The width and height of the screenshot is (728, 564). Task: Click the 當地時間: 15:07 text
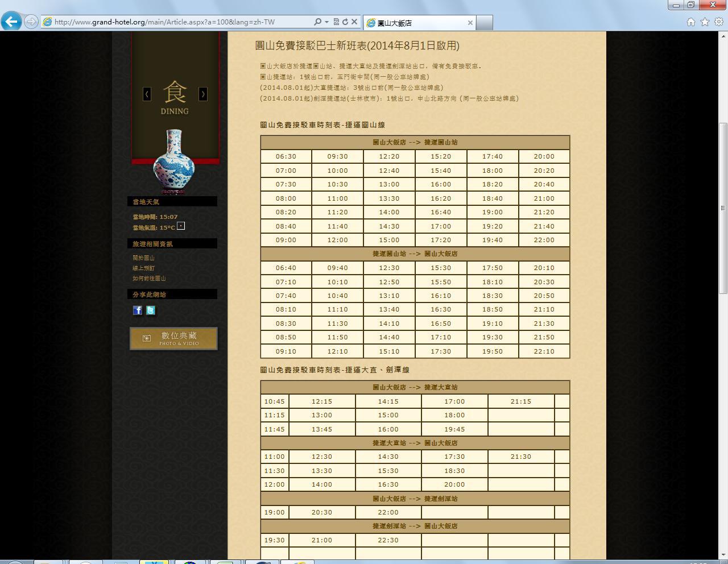pyautogui.click(x=155, y=217)
